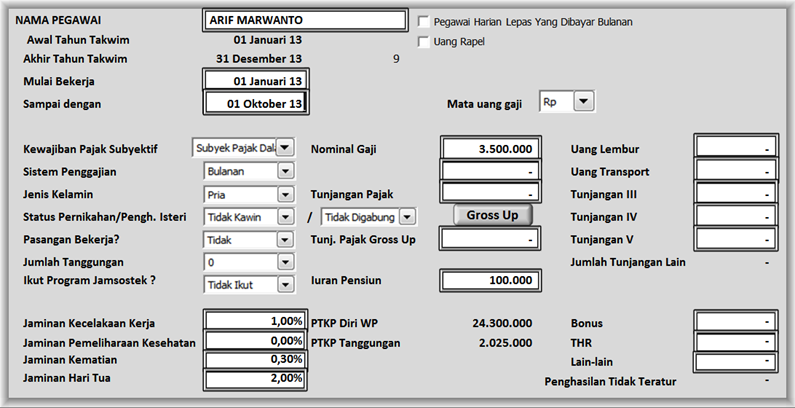Click Iuran Pensiun field 100.000
795x408 pixels.
[490, 280]
